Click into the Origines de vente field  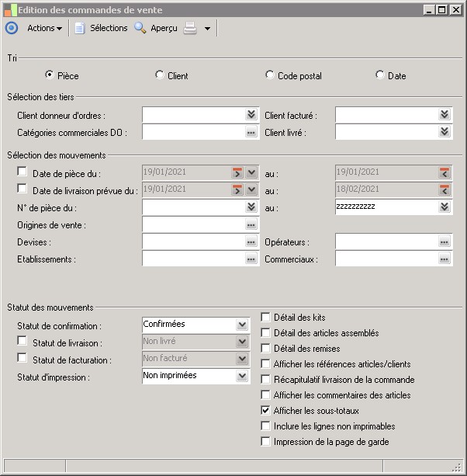tap(194, 224)
